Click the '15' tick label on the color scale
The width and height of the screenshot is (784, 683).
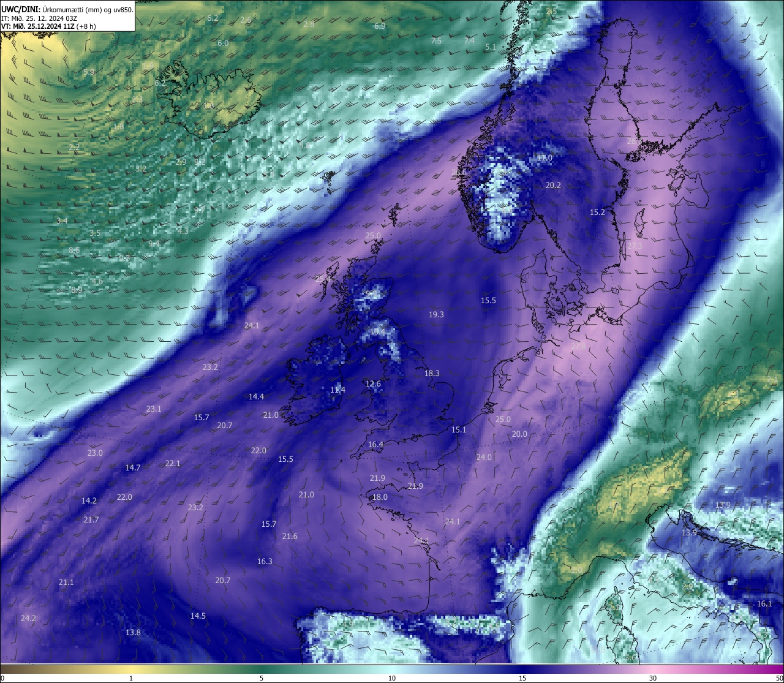pyautogui.click(x=522, y=678)
